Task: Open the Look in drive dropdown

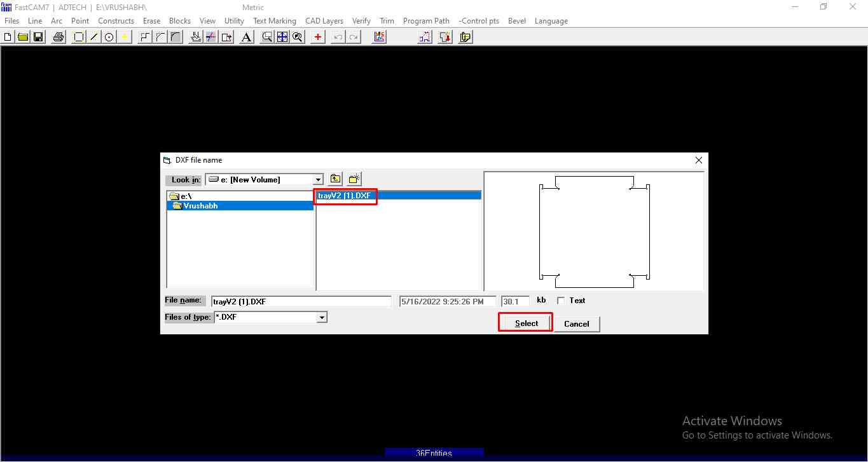Action: pyautogui.click(x=319, y=180)
